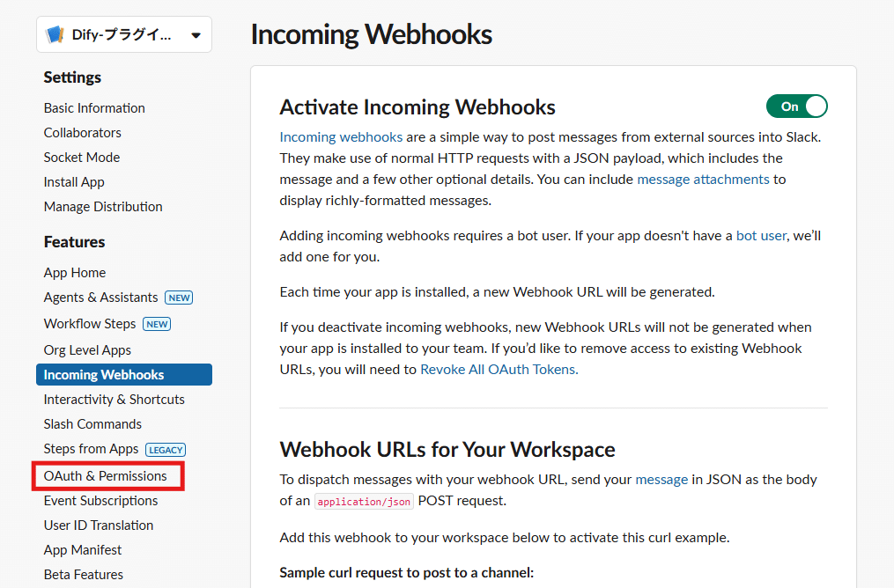Click the application/json code text

pos(364,502)
